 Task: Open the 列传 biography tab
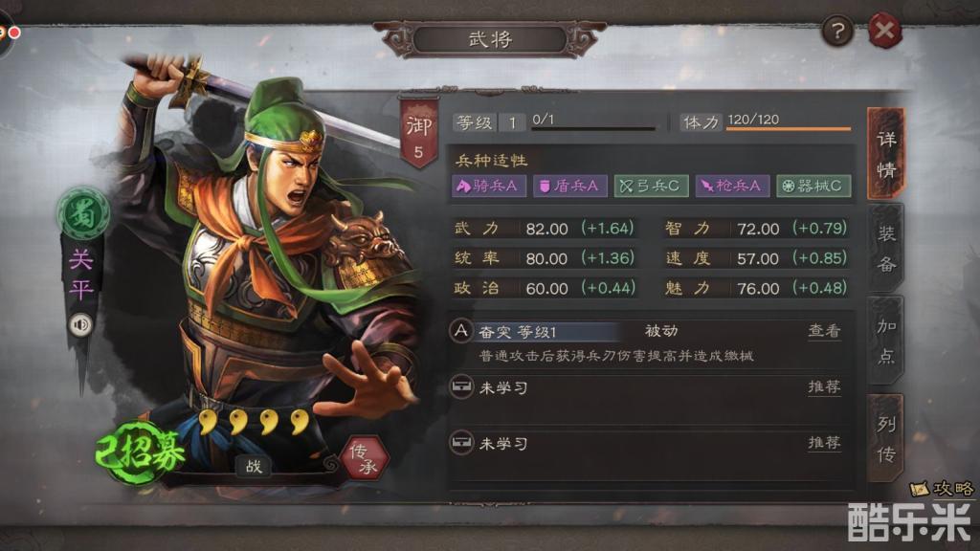[886, 438]
